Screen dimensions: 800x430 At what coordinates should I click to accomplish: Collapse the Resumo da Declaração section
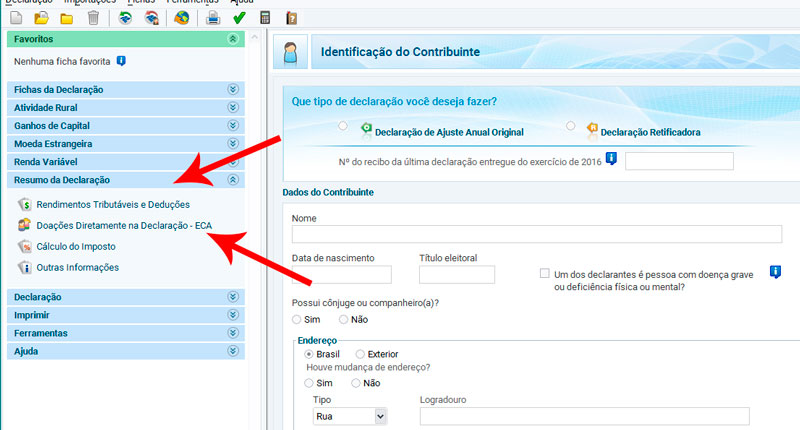click(x=233, y=180)
